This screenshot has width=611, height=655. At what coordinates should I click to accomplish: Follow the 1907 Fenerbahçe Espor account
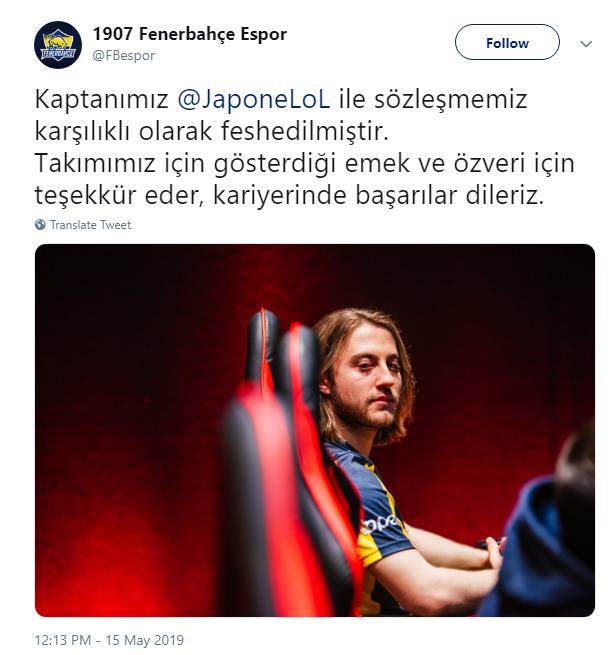click(507, 42)
